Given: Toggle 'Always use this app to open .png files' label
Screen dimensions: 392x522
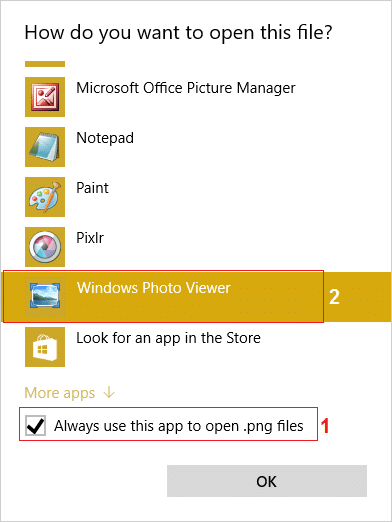Looking at the screenshot, I should 179,426.
